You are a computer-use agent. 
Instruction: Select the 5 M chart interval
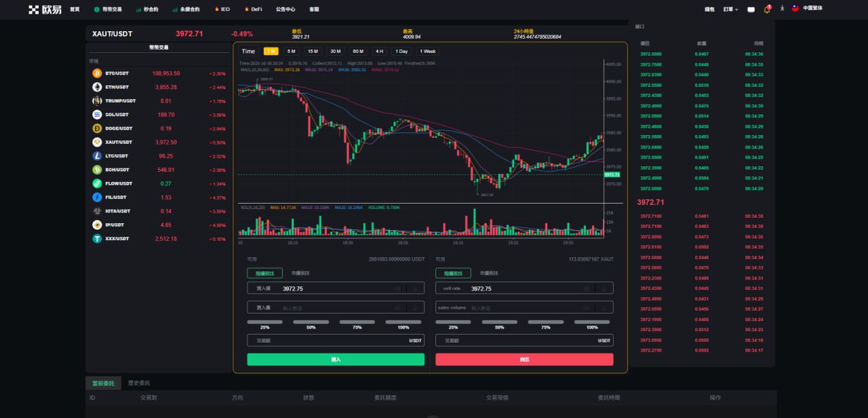[x=291, y=52]
